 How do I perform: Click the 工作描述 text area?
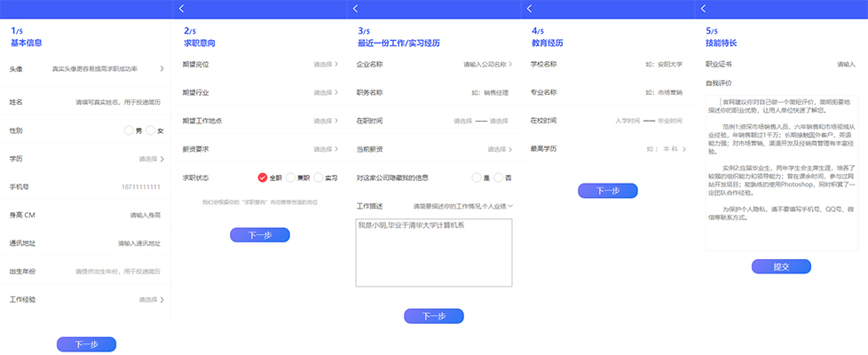click(433, 253)
